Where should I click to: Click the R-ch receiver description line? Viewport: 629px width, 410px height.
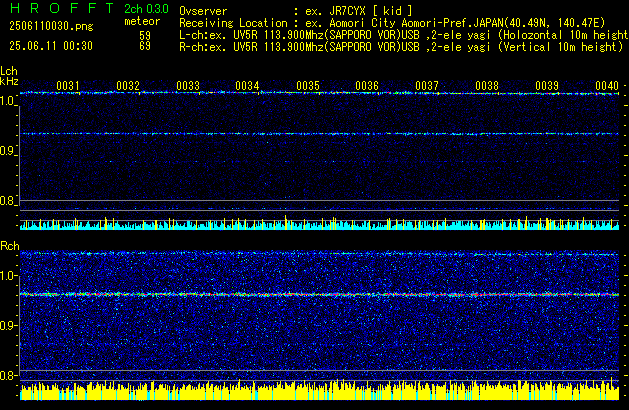tap(401, 47)
